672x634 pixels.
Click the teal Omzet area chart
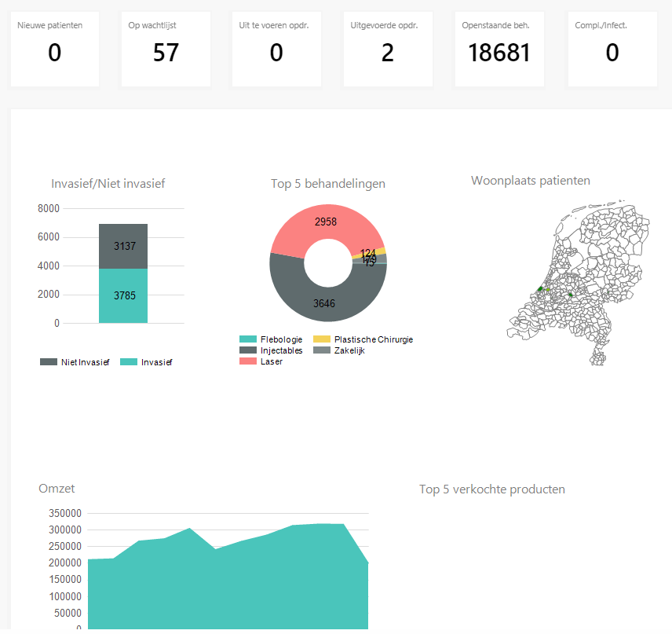228,589
